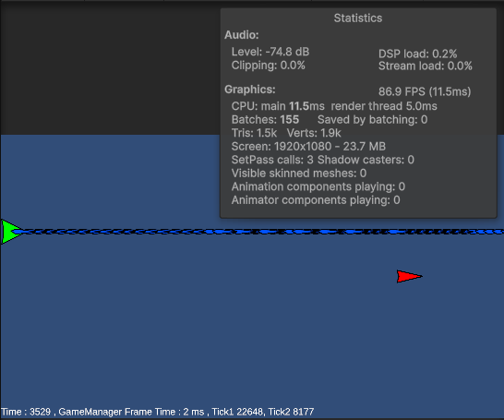Click the GameManager Frame Time debug text
The width and height of the screenshot is (504, 420).
tap(131, 412)
